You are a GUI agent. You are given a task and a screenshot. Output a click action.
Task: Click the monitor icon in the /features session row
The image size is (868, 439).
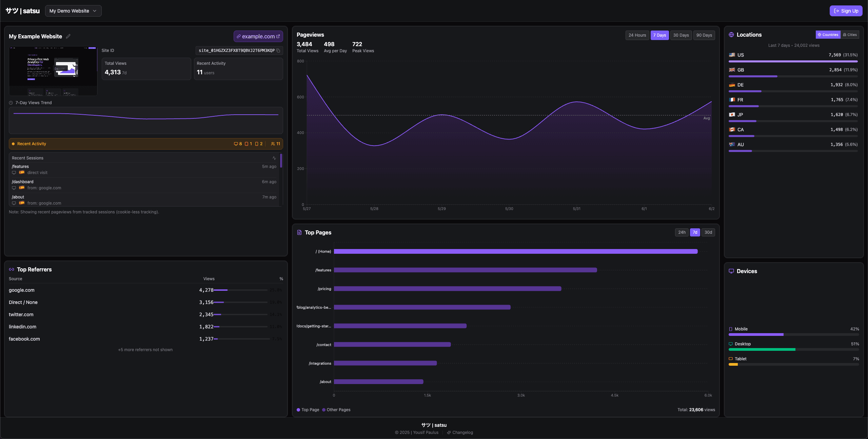click(14, 173)
